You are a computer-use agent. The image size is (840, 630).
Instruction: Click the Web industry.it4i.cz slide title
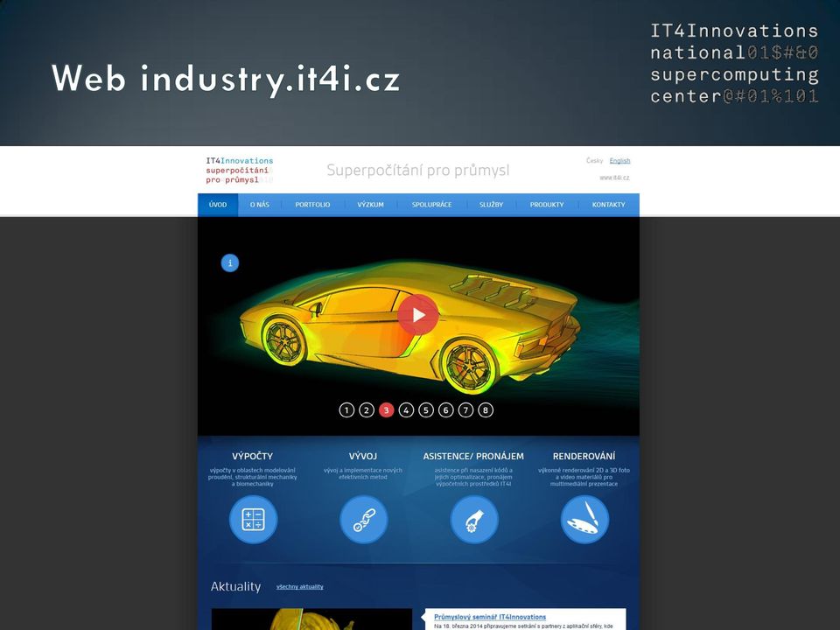(x=226, y=80)
